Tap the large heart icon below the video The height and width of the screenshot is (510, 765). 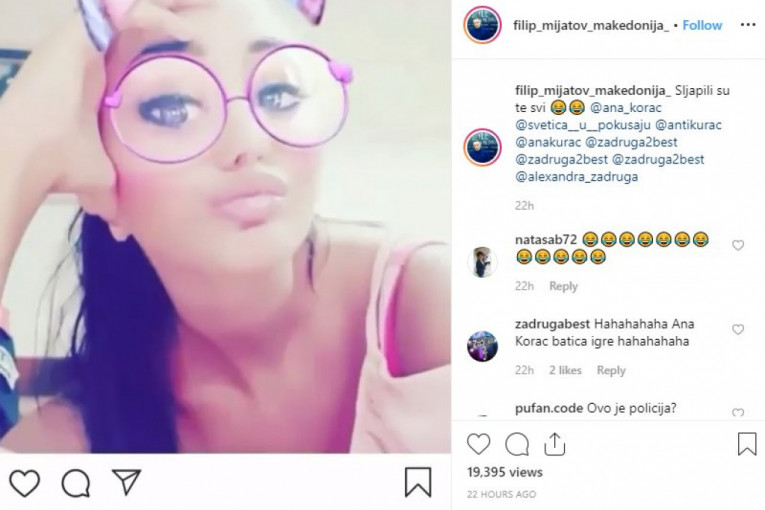click(x=24, y=483)
